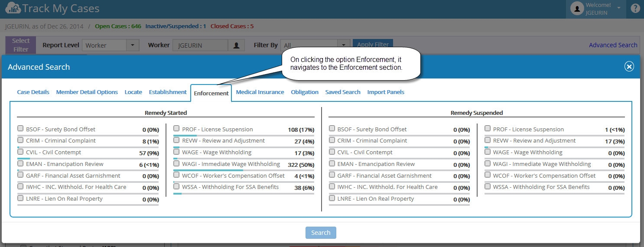This screenshot has width=644, height=247.
Task: Check IWHC Withhold For Health Care, Remedy Suspended
Action: click(x=332, y=186)
